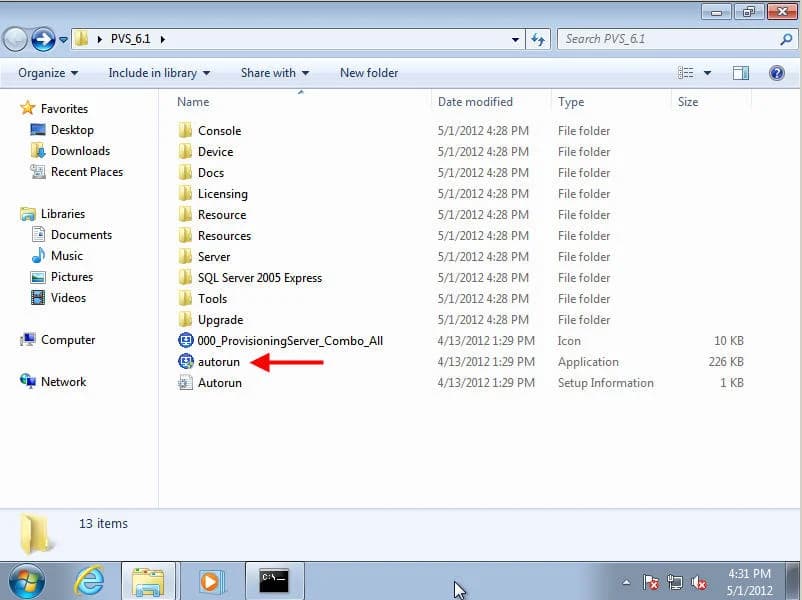Image resolution: width=802 pixels, height=600 pixels.
Task: Click the Tools folder icon
Action: 185,298
